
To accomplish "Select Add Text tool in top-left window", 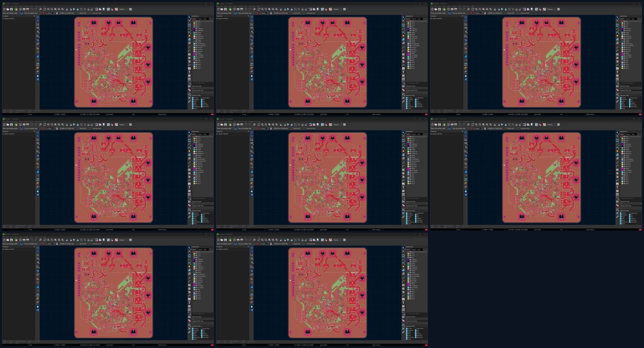I will [x=189, y=72].
